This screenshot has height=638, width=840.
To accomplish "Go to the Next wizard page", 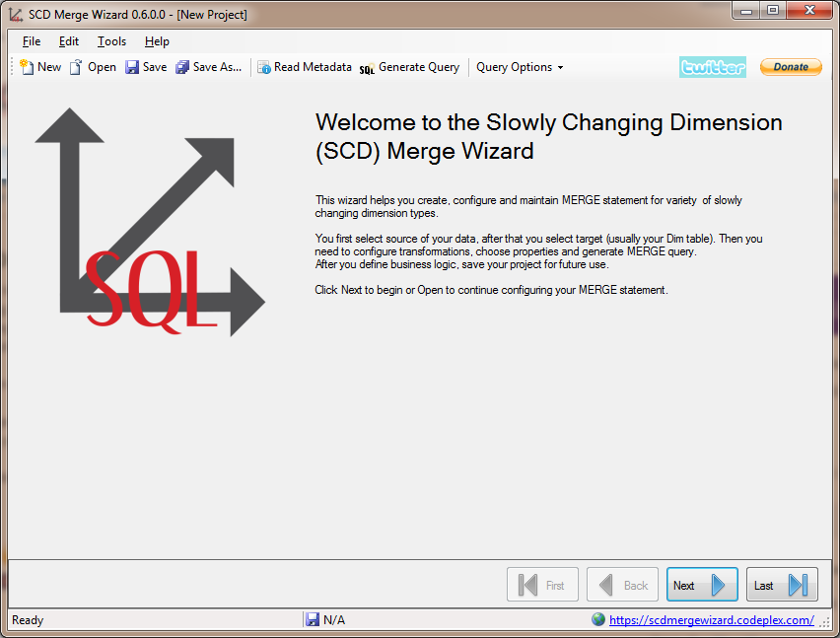I will [702, 585].
